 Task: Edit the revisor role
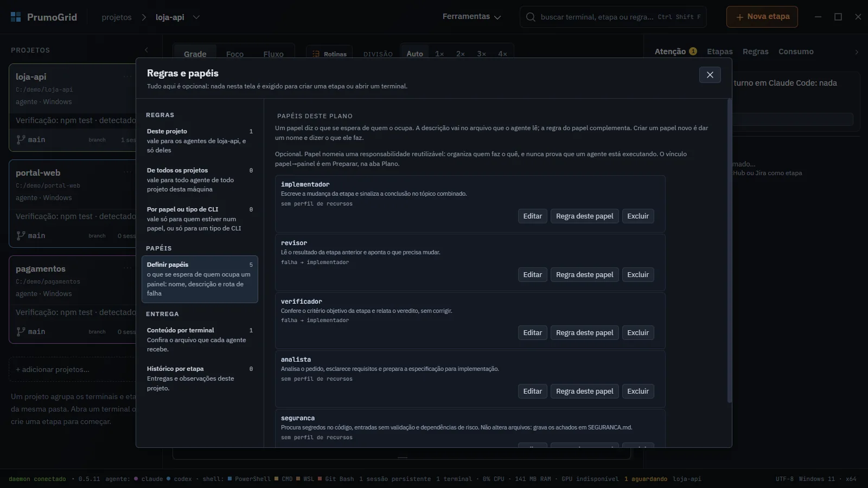click(x=532, y=274)
